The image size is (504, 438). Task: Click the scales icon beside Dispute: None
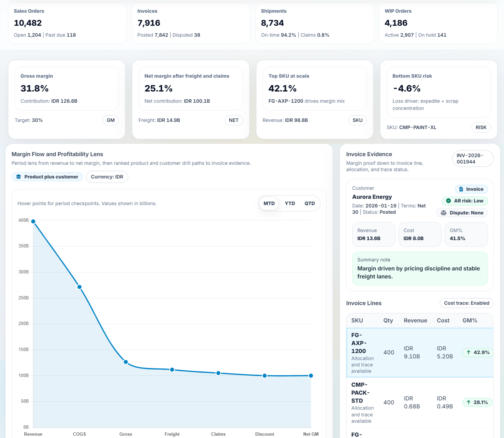pyautogui.click(x=443, y=213)
